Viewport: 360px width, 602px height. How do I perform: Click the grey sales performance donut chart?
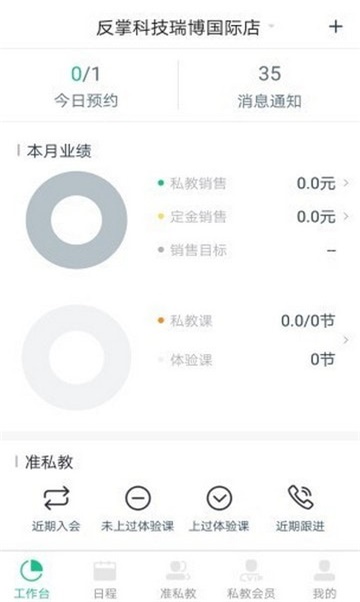click(x=76, y=220)
